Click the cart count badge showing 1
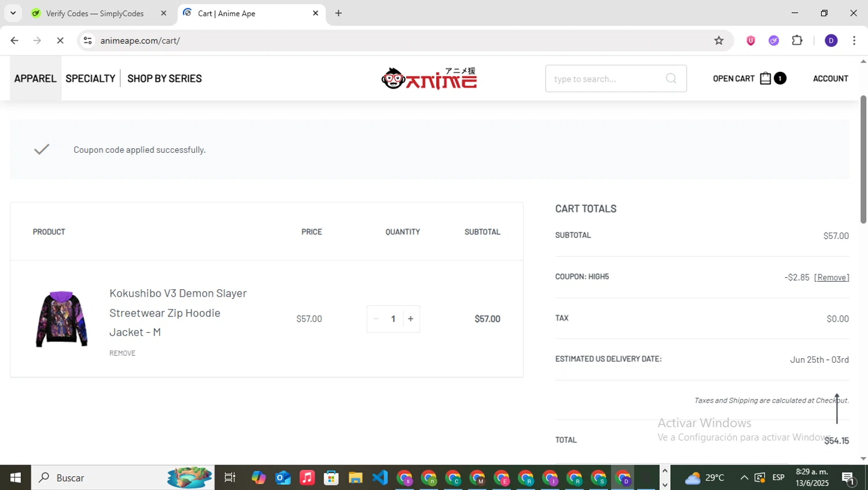This screenshot has width=868, height=490. pos(780,79)
